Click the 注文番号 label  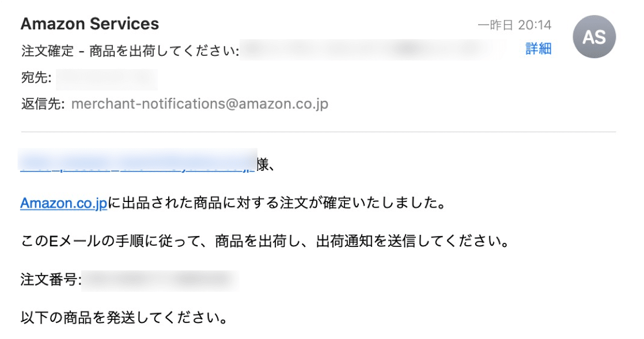[x=51, y=280]
